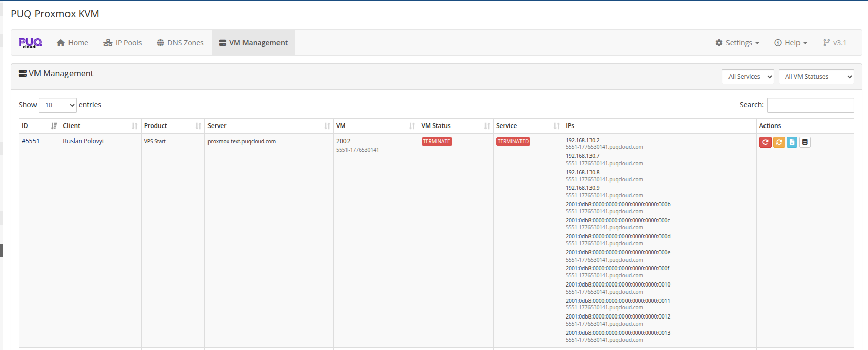
Task: Go to the IP Pools tab
Action: point(123,43)
